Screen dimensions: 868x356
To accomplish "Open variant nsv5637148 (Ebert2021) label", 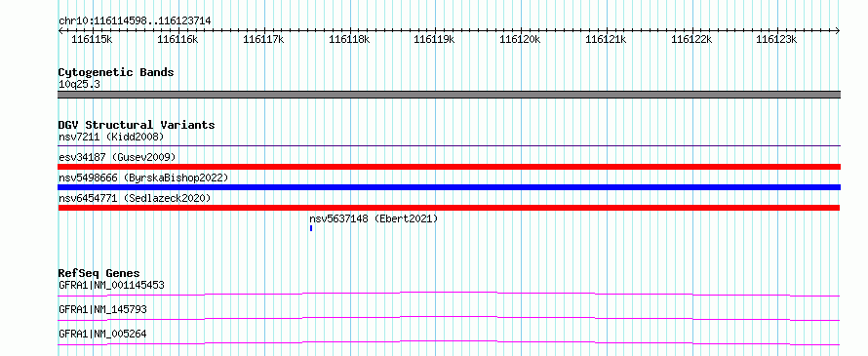I will pyautogui.click(x=374, y=218).
